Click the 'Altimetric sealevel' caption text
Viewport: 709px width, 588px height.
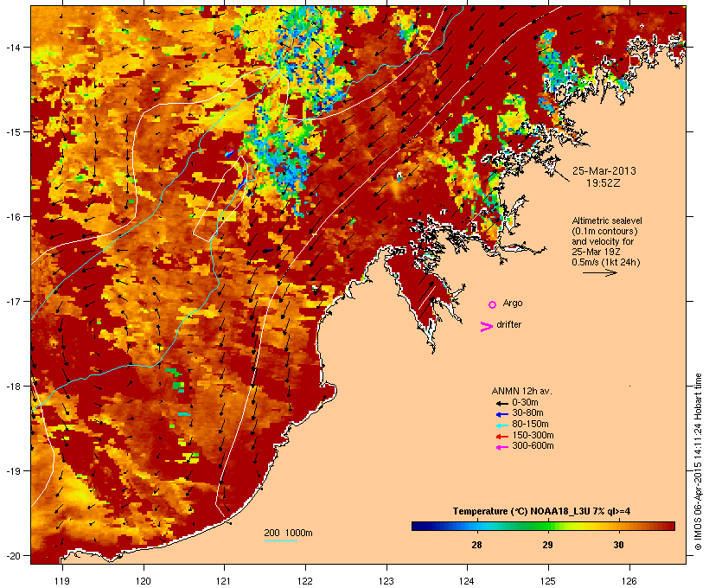(x=607, y=220)
